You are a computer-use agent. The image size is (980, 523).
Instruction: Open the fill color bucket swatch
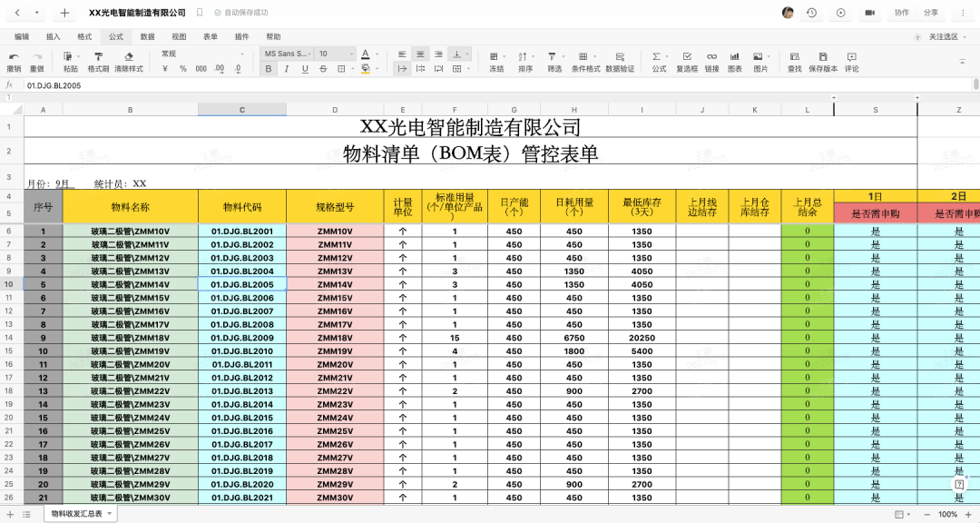click(x=366, y=69)
